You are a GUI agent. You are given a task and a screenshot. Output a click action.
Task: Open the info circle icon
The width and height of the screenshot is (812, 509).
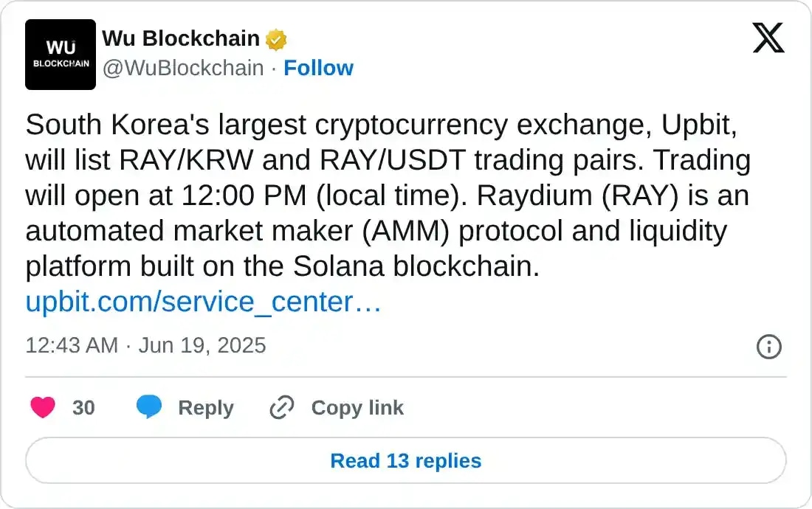point(769,347)
